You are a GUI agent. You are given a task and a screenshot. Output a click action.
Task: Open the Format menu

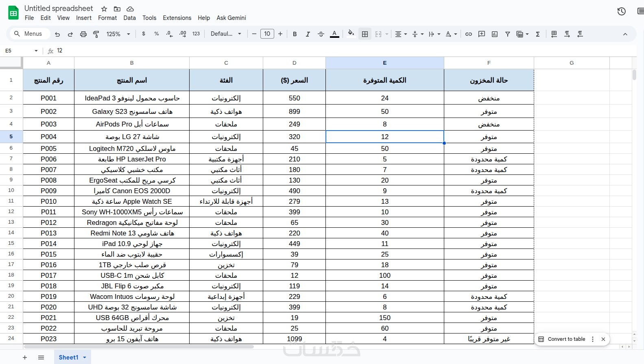point(107,18)
